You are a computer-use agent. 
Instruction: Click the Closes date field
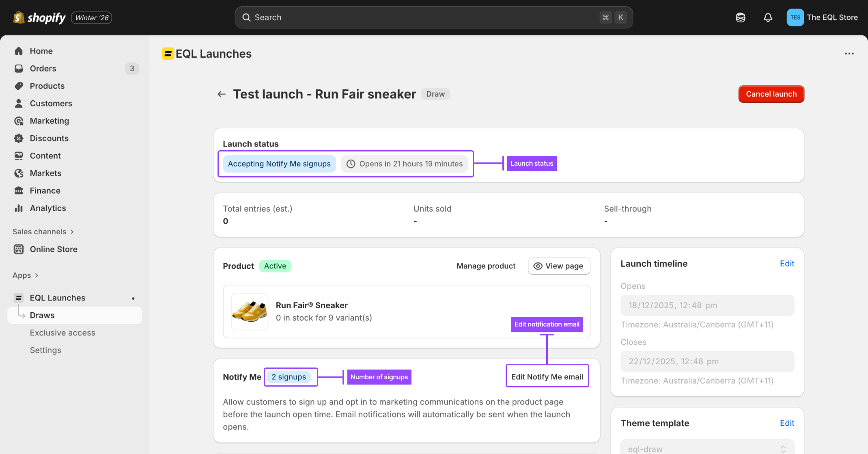707,361
